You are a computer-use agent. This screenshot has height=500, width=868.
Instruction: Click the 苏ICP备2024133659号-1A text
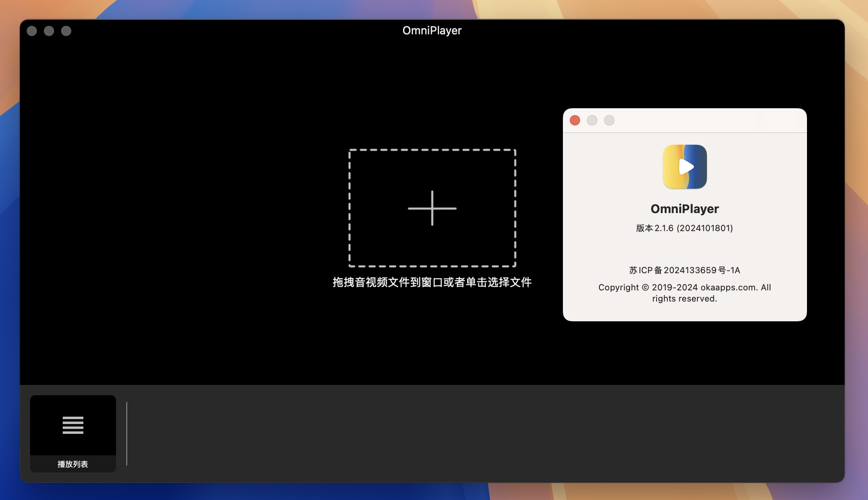click(685, 270)
